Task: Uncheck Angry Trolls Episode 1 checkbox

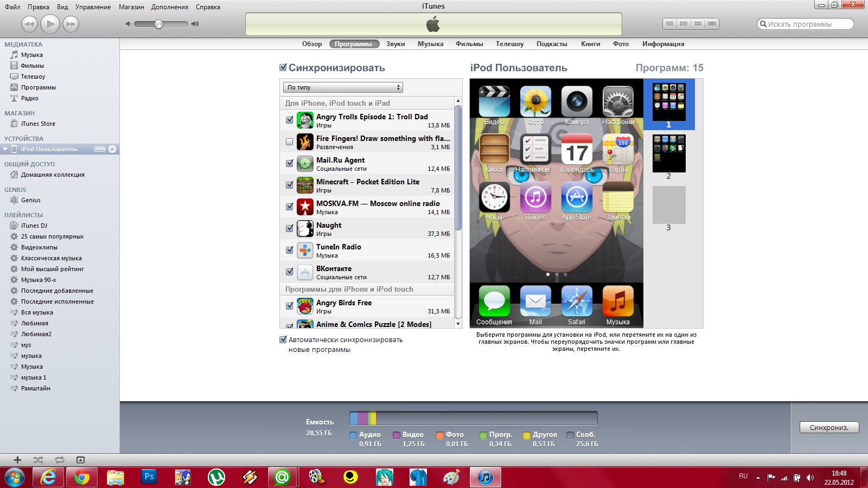Action: [x=290, y=120]
